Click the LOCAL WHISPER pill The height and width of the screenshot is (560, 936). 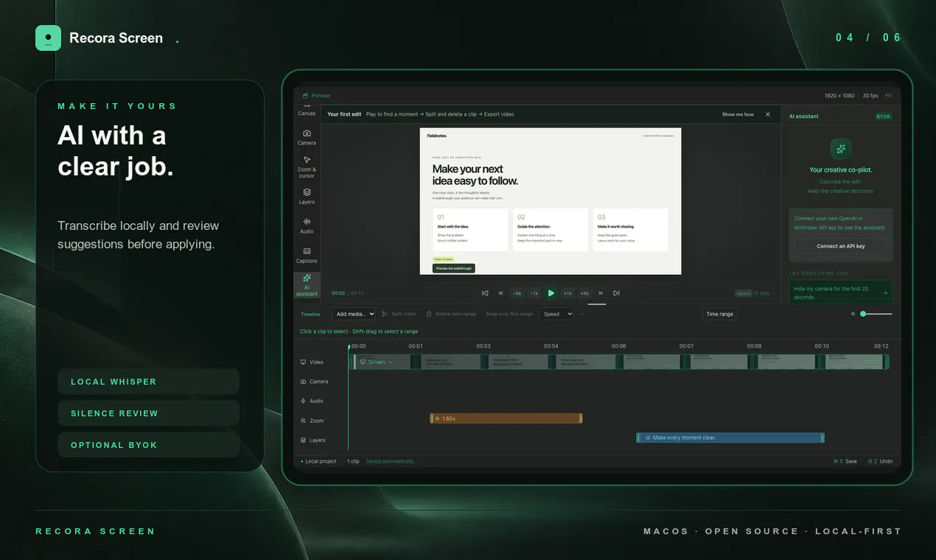point(148,382)
